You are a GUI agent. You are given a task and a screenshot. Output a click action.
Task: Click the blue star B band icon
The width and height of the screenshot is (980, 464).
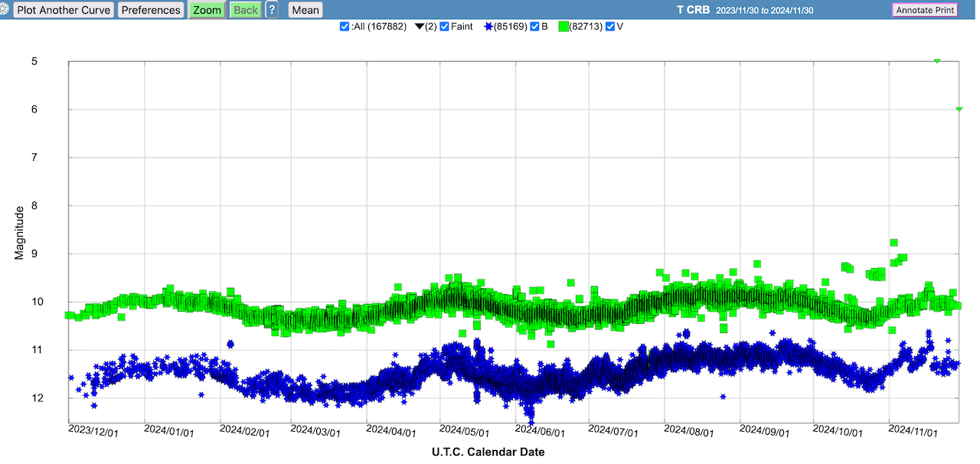tap(488, 27)
